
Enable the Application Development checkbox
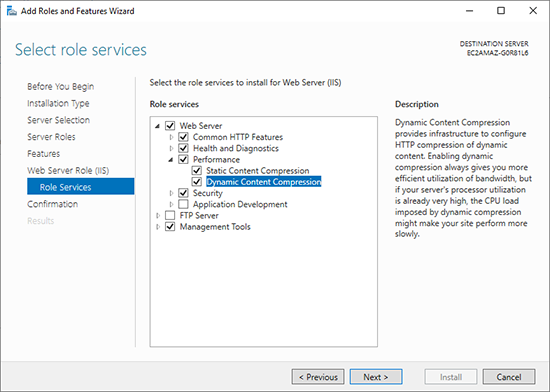[183, 204]
